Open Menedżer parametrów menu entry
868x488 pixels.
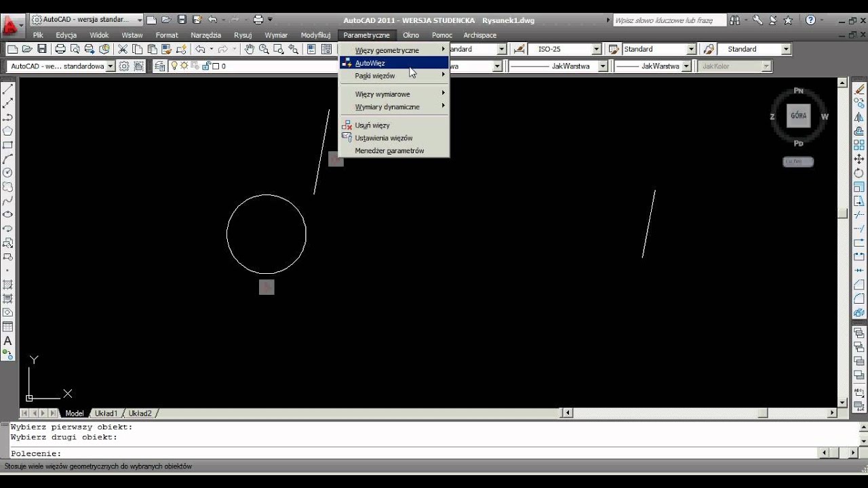tap(395, 151)
